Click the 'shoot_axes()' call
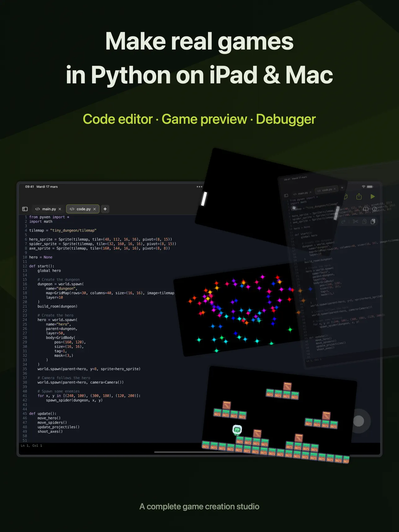Viewport: 399px width, 532px height. [x=50, y=431]
